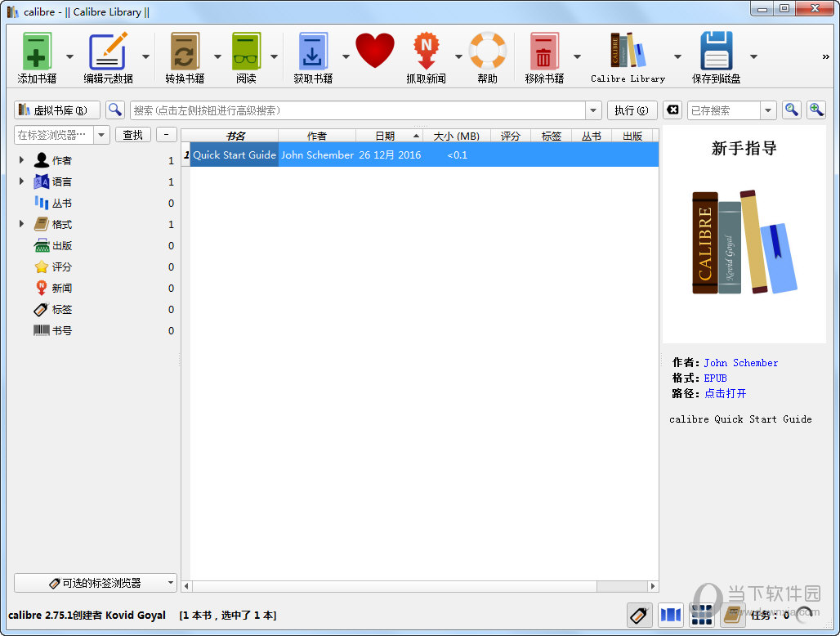Image resolution: width=840 pixels, height=636 pixels.
Task: Sort by the 日期 column header
Action: 390,136
